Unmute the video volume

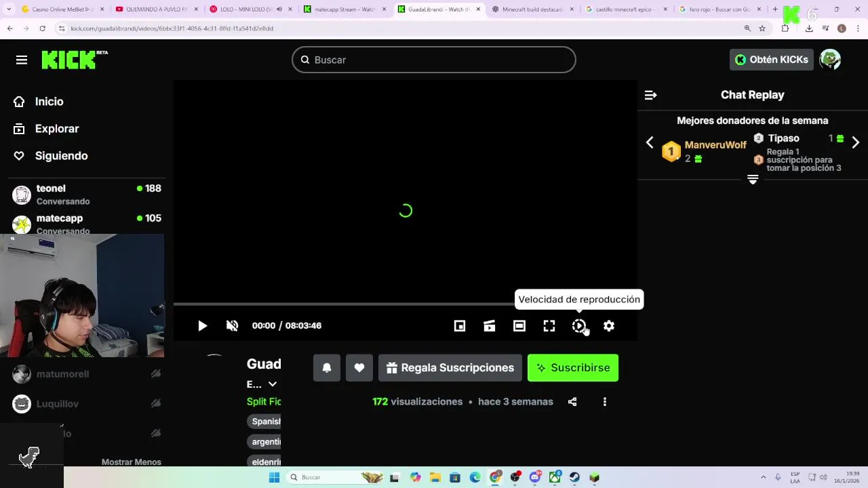232,326
